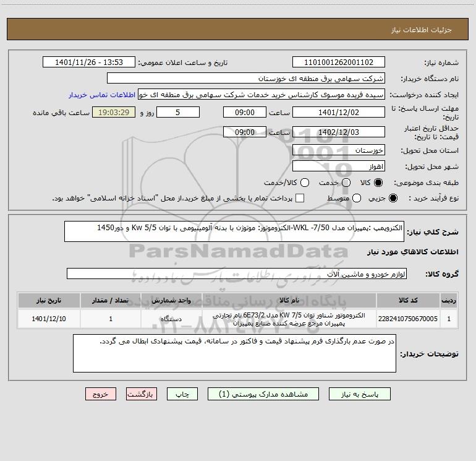Open مشاهده مدارک پیوستی (1) attachments
Image resolution: width=476 pixels, height=461 pixels.
click(263, 394)
